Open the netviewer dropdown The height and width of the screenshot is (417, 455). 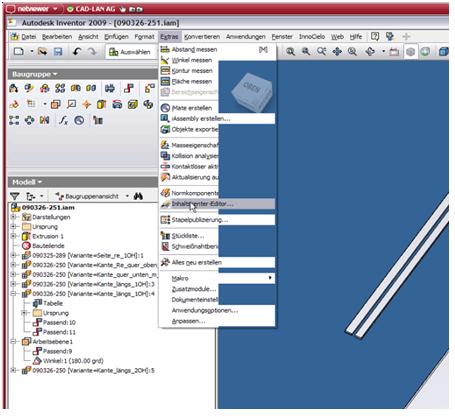tap(55, 9)
